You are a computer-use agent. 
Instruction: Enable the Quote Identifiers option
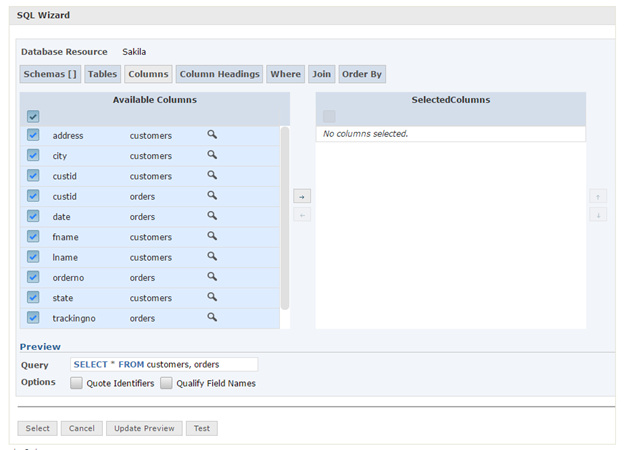pos(76,383)
